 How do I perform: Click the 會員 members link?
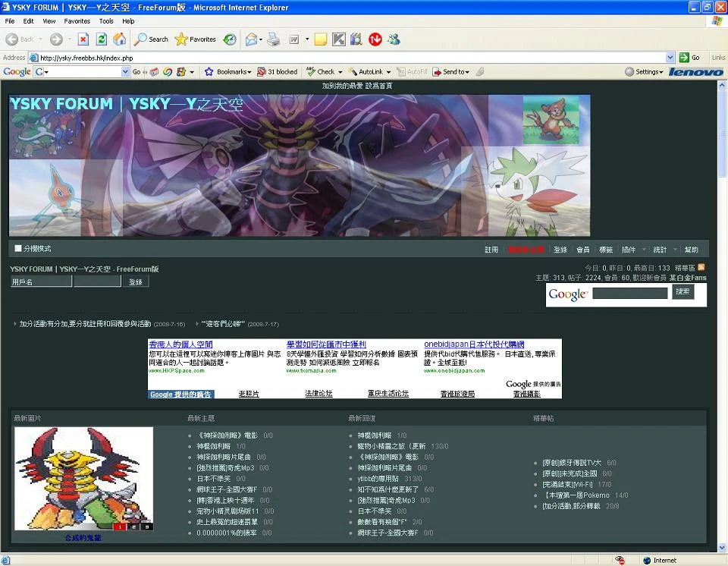point(582,250)
